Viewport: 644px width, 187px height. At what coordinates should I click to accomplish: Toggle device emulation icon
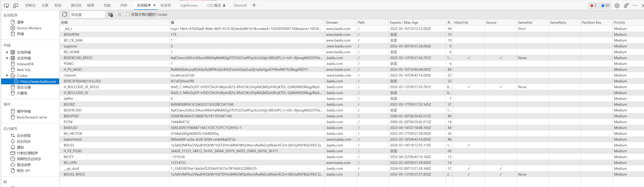click(16, 5)
